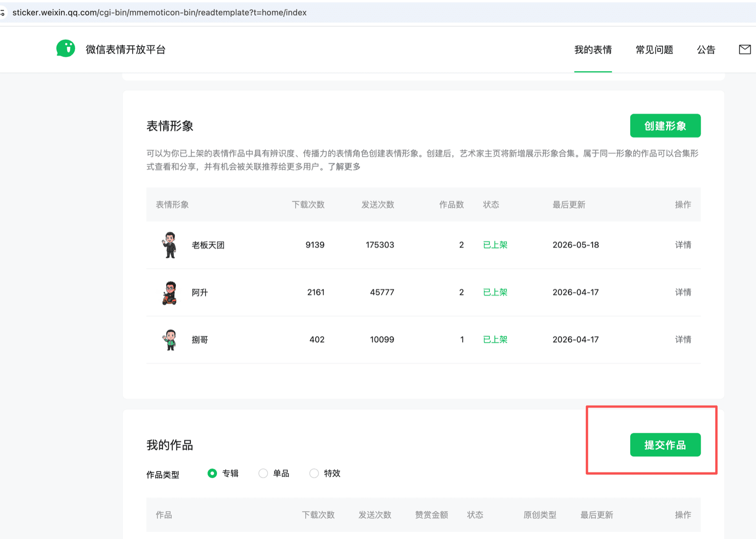Click 作品数 column header
The image size is (756, 539).
point(451,205)
